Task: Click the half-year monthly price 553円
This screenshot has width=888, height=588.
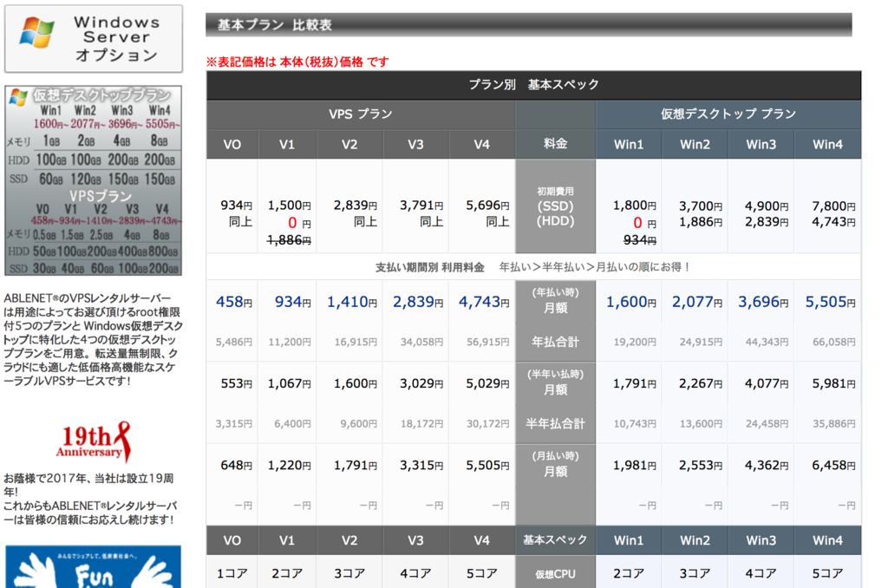Action: 237,383
